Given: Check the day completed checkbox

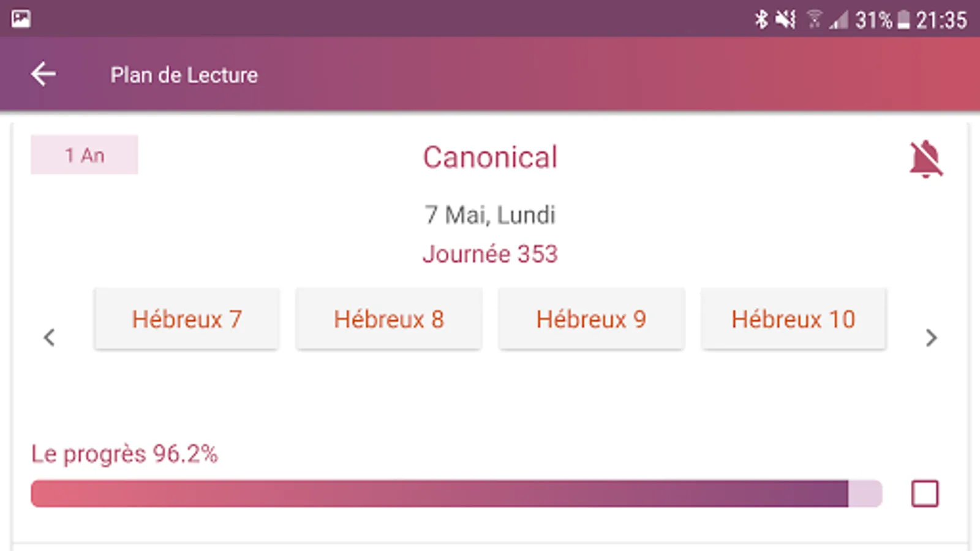Looking at the screenshot, I should coord(924,493).
